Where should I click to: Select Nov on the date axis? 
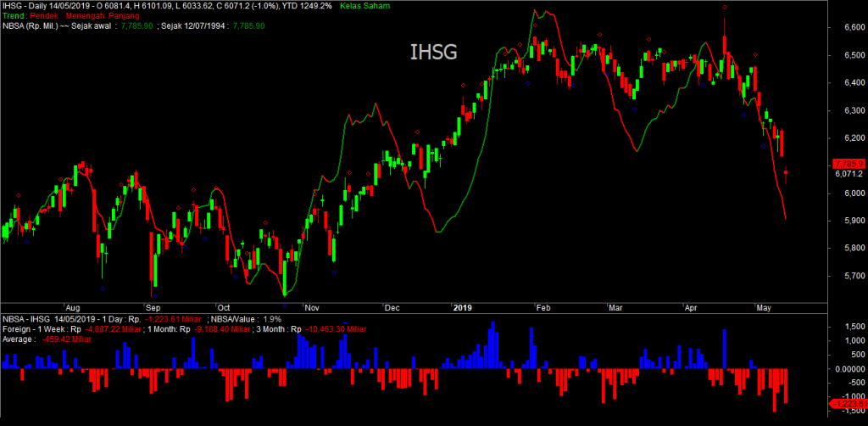310,307
